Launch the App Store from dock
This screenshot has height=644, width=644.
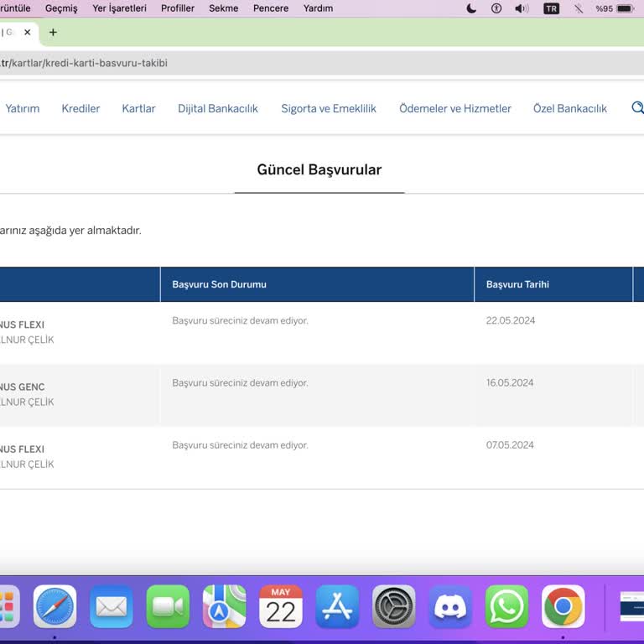click(x=337, y=606)
